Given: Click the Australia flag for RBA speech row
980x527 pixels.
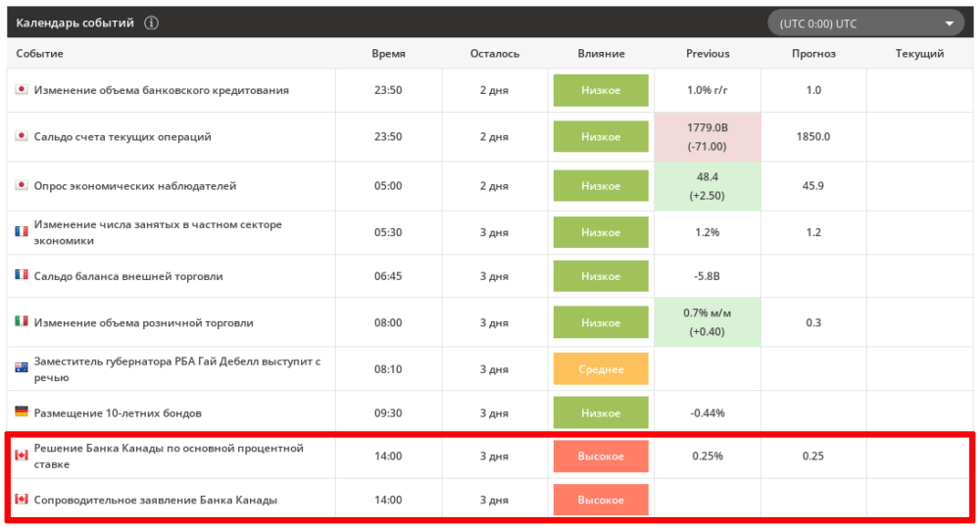Looking at the screenshot, I should click(x=21, y=368).
